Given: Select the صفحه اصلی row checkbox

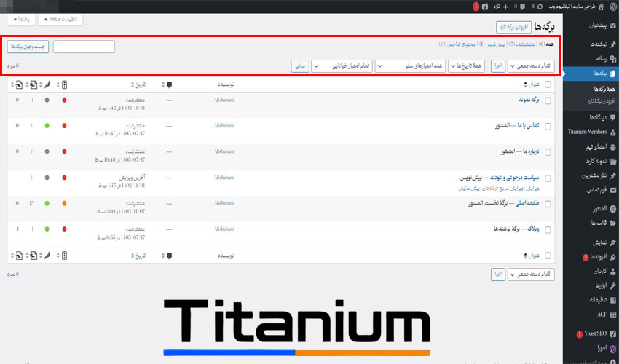Looking at the screenshot, I should click(548, 204).
